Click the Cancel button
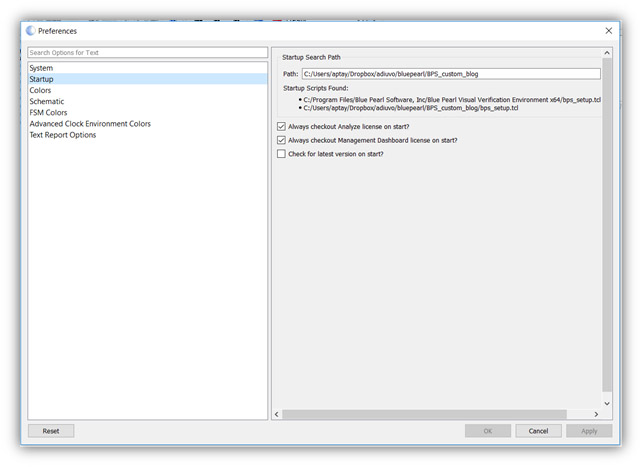The image size is (642, 467). pyautogui.click(x=538, y=431)
